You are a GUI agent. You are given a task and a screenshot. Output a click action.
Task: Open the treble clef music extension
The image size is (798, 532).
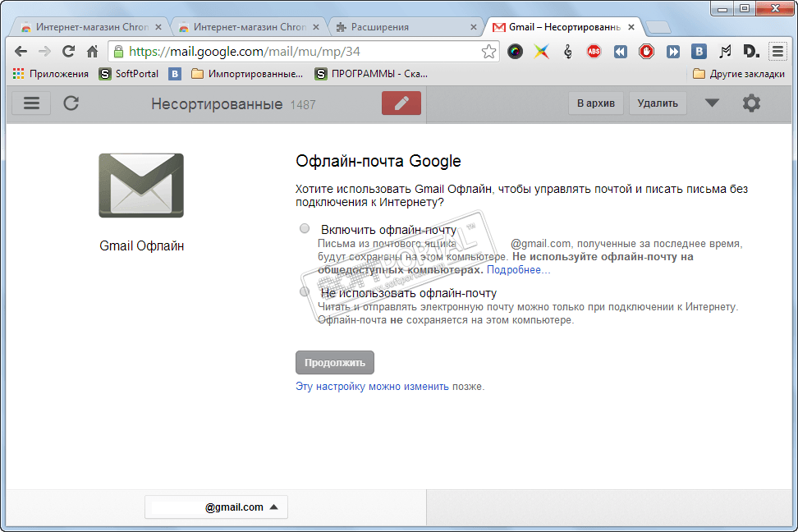coord(568,52)
